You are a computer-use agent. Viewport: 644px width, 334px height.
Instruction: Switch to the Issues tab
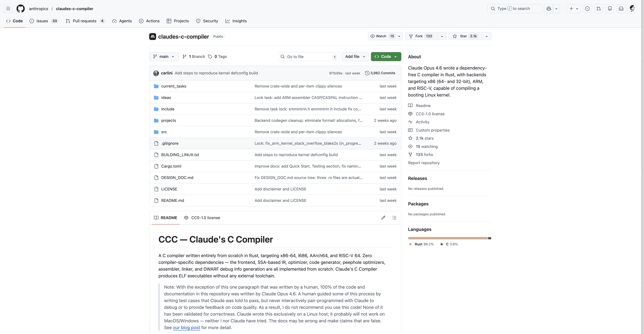click(x=42, y=21)
